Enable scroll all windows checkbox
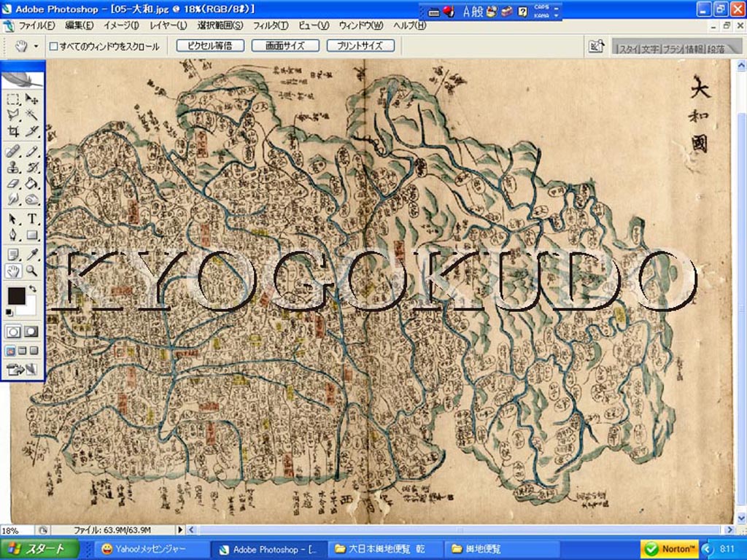The image size is (747, 560). 54,46
